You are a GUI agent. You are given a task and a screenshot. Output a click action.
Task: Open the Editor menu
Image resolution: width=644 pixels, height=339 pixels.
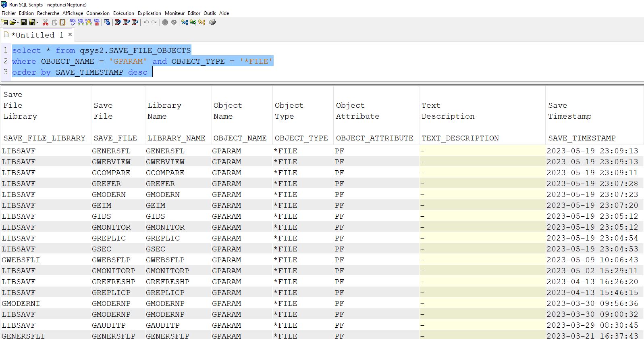194,13
